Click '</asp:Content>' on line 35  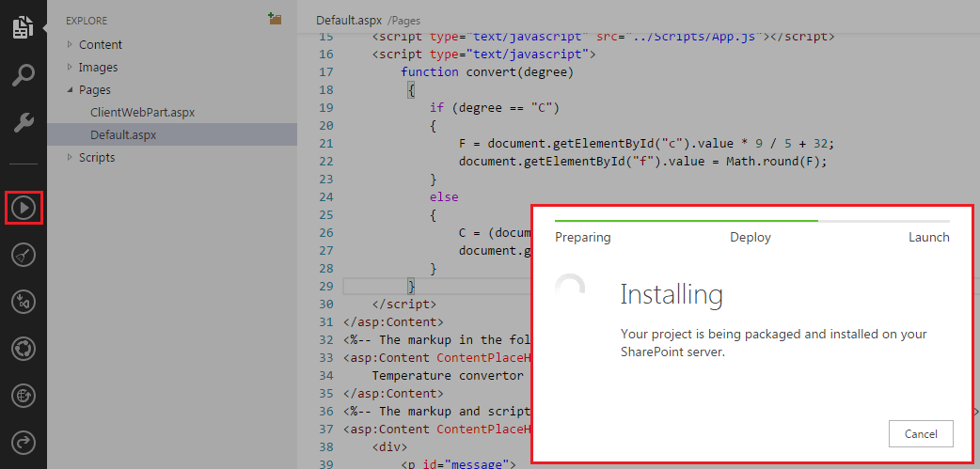[393, 394]
